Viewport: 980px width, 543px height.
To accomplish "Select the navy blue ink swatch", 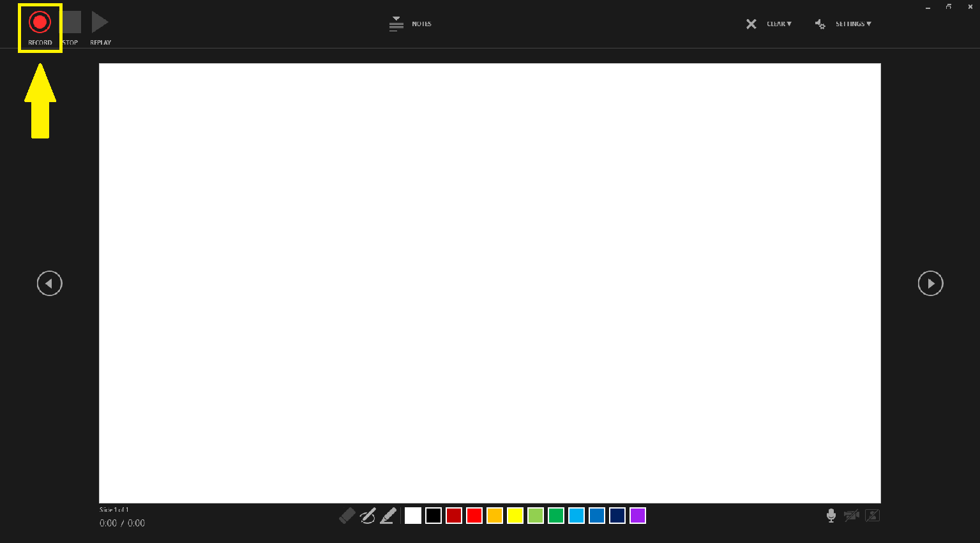I will coord(617,516).
